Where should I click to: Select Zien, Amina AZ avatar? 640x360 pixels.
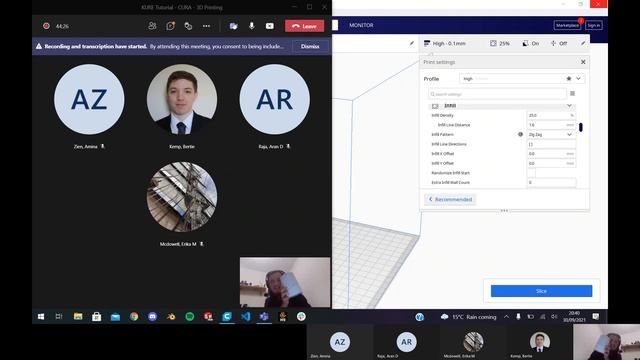89,99
